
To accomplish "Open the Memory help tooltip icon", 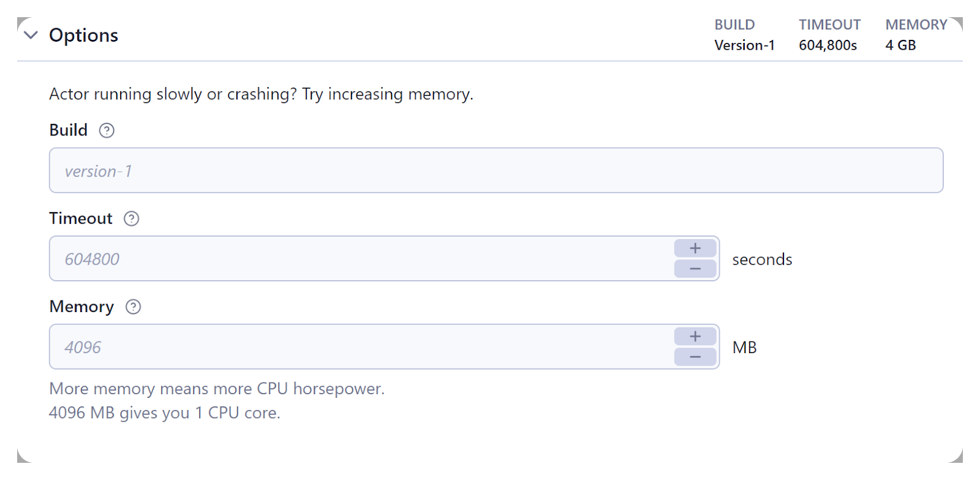I will pyautogui.click(x=134, y=307).
